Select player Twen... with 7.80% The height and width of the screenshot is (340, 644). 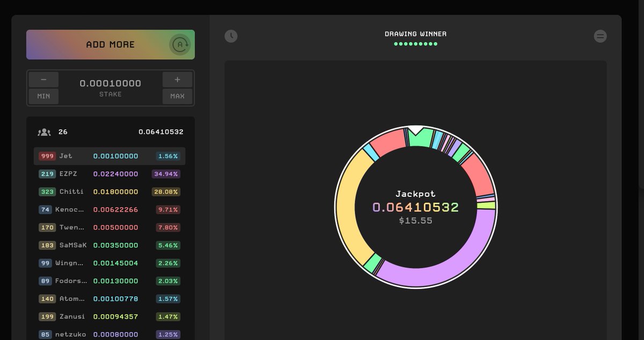[x=109, y=227]
